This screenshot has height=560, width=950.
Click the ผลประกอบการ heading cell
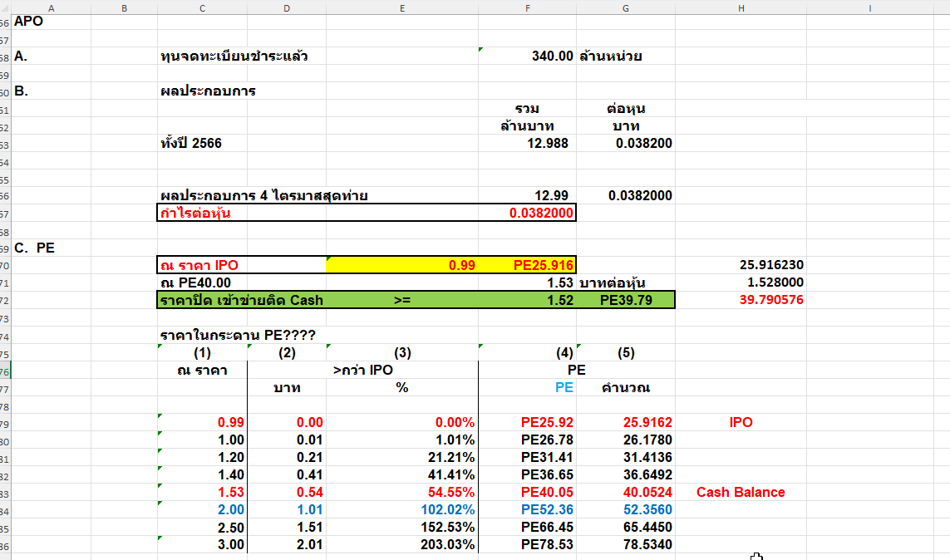click(209, 91)
